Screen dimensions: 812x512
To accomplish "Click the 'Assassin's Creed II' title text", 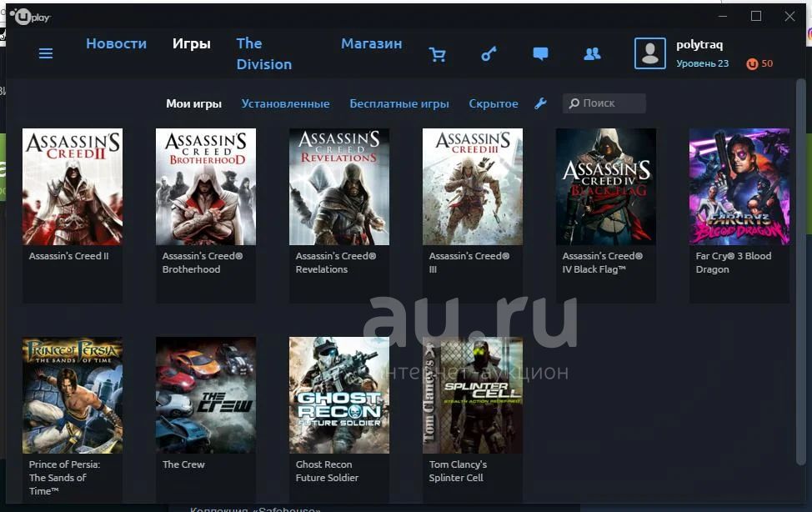I will [69, 256].
